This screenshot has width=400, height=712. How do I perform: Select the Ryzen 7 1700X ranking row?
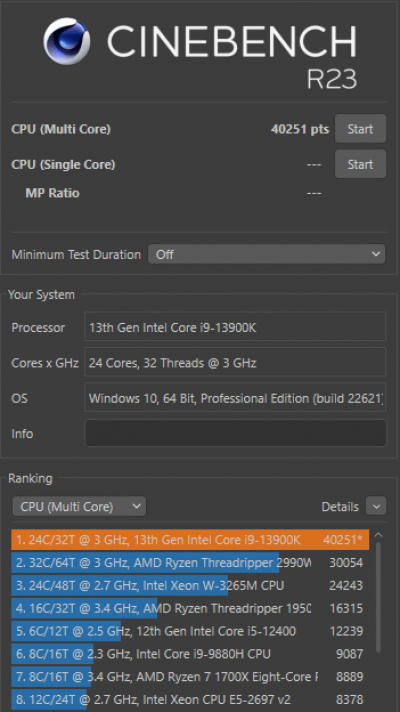190,677
